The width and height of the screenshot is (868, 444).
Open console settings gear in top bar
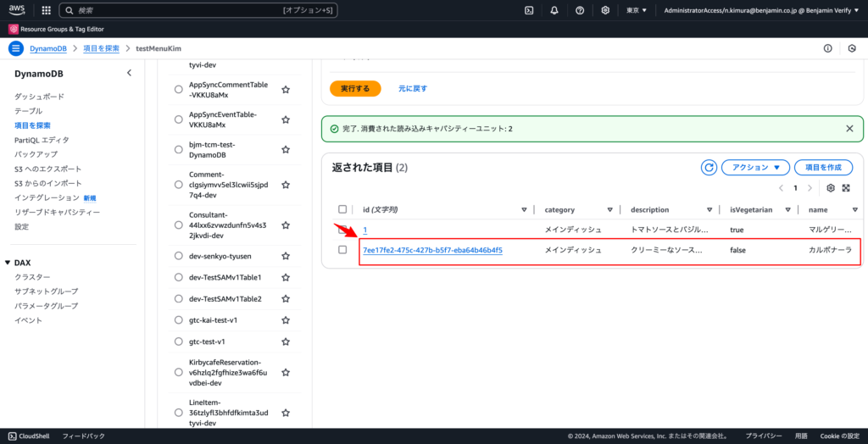click(x=605, y=10)
